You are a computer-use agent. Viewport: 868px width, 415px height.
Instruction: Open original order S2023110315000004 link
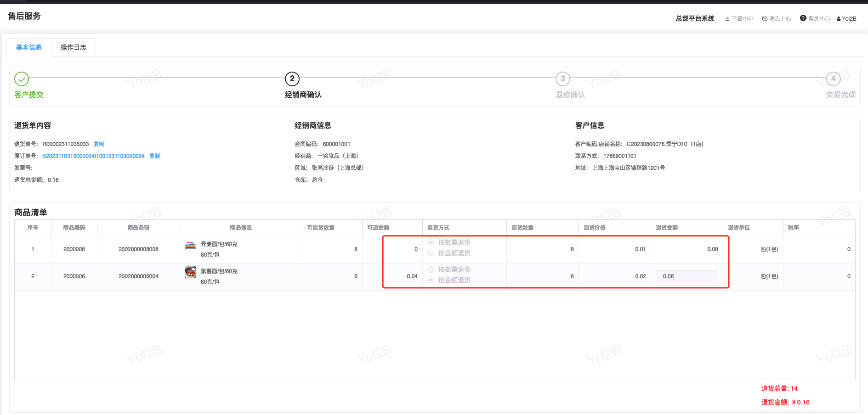(x=94, y=156)
